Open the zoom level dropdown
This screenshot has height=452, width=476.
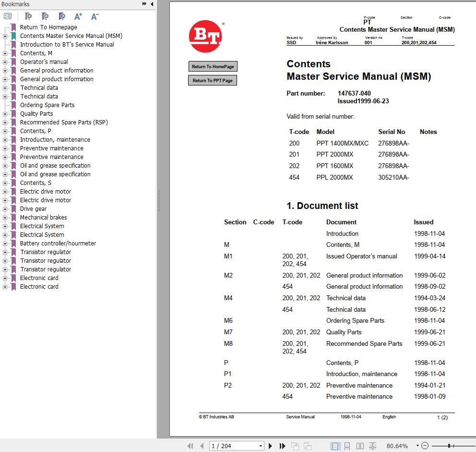click(x=418, y=446)
